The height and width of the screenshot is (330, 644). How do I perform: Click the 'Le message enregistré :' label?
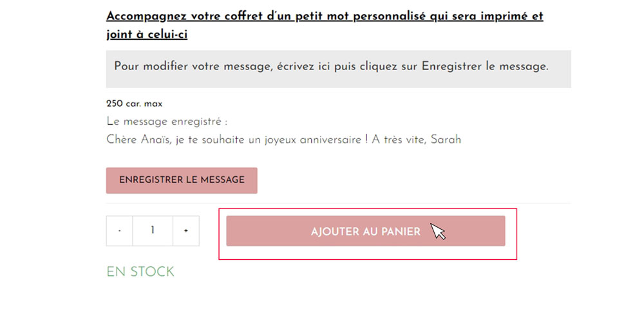tap(167, 122)
